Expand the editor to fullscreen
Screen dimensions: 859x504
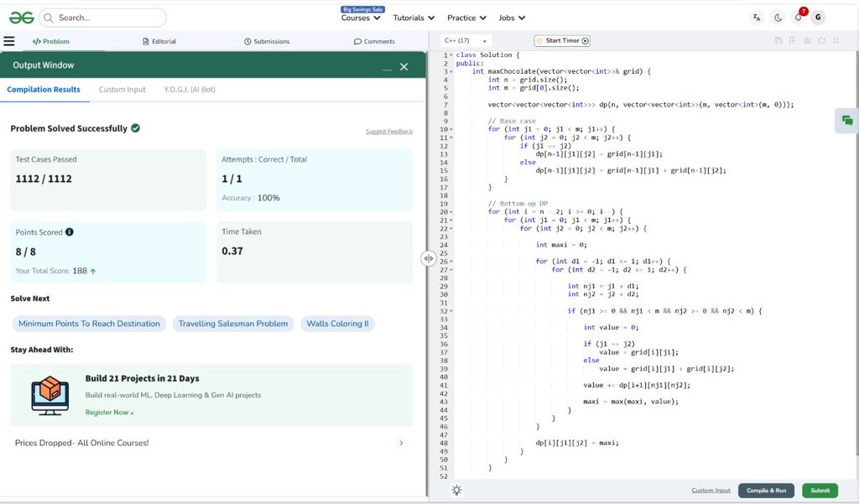pos(836,40)
